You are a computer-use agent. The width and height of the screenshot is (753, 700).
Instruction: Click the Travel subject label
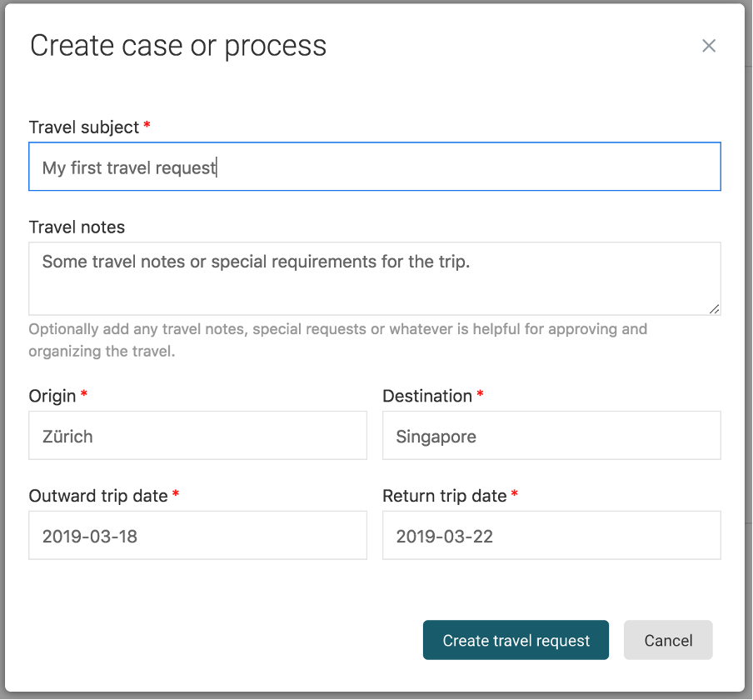[x=82, y=127]
